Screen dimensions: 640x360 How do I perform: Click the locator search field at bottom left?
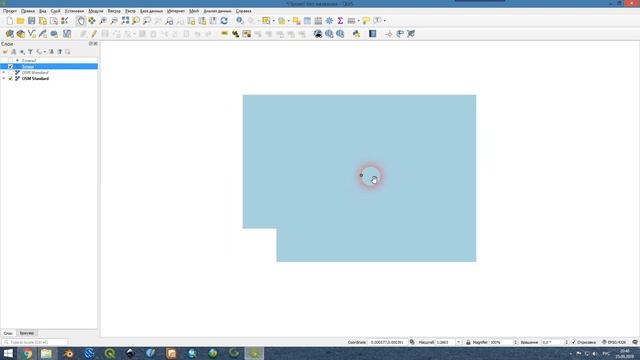[x=34, y=342]
